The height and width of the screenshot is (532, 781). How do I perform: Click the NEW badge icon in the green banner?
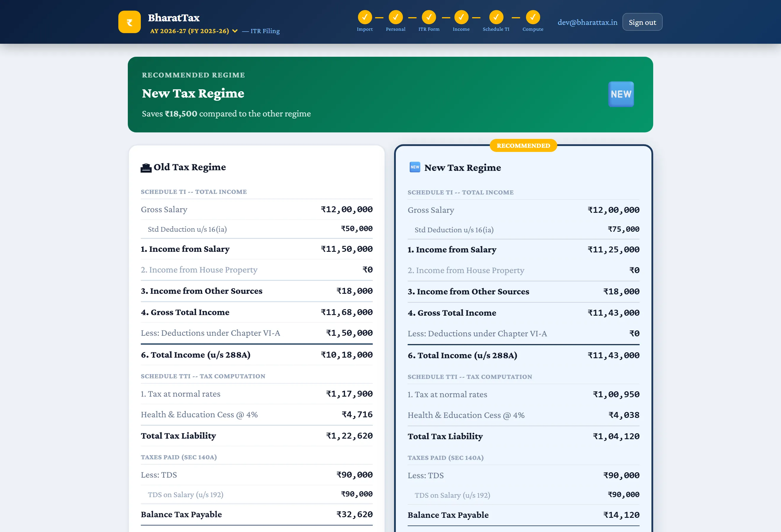621,94
